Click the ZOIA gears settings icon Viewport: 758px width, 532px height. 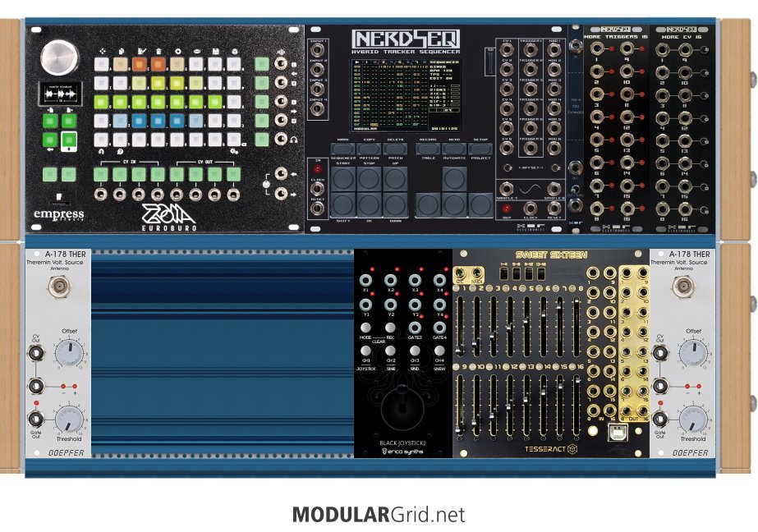tap(234, 151)
